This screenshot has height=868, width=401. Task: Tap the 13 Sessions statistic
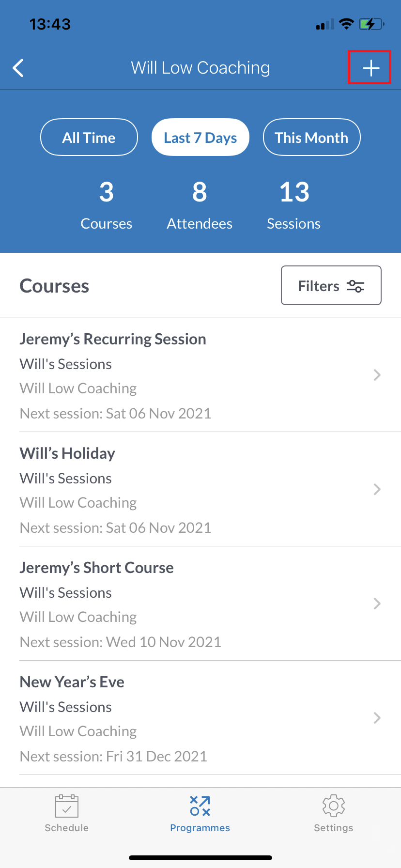pyautogui.click(x=294, y=204)
